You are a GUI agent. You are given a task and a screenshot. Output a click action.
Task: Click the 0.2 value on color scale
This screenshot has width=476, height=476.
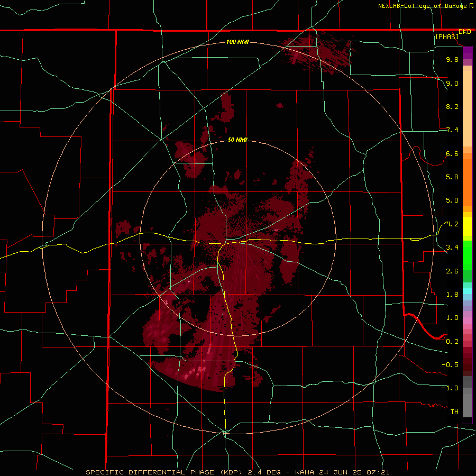coord(452,342)
